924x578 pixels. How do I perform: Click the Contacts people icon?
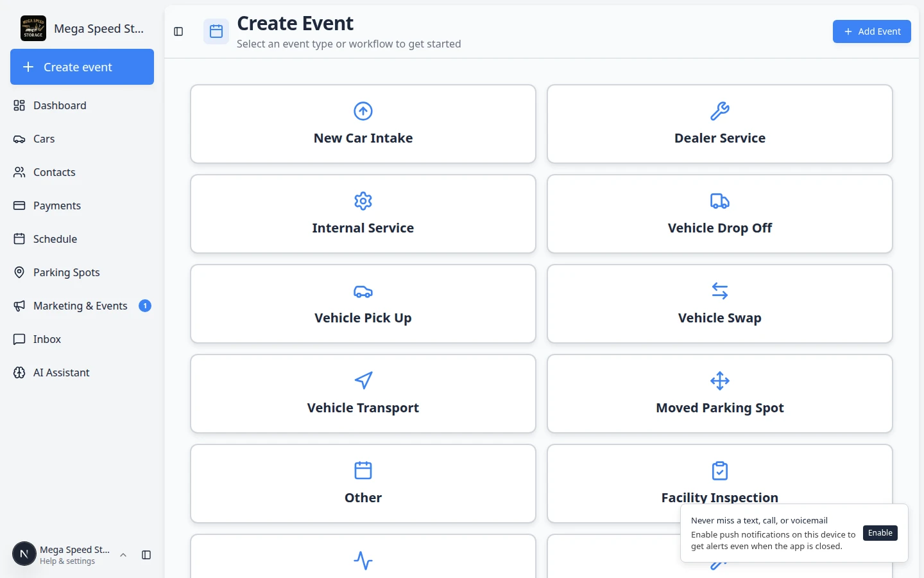pos(19,172)
